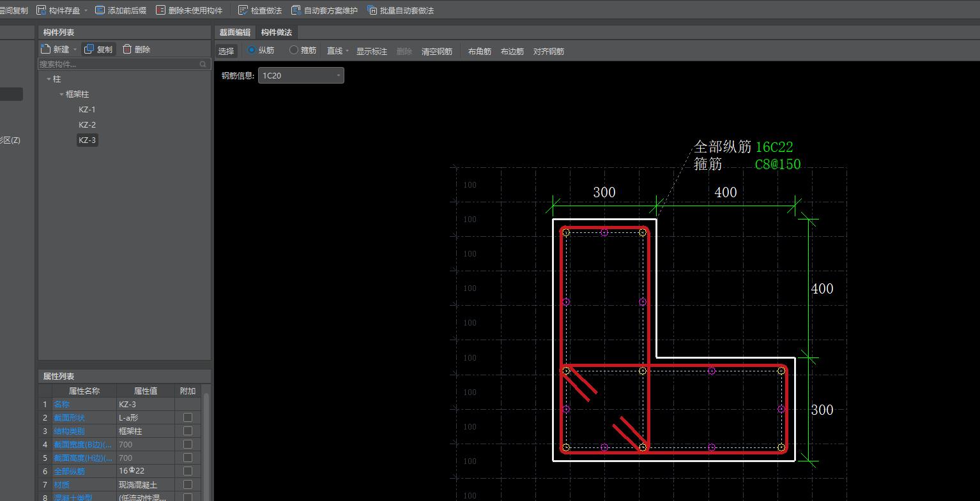Screen dimensions: 980x501
Task: Click the 新建 new component icon
Action: (x=45, y=49)
